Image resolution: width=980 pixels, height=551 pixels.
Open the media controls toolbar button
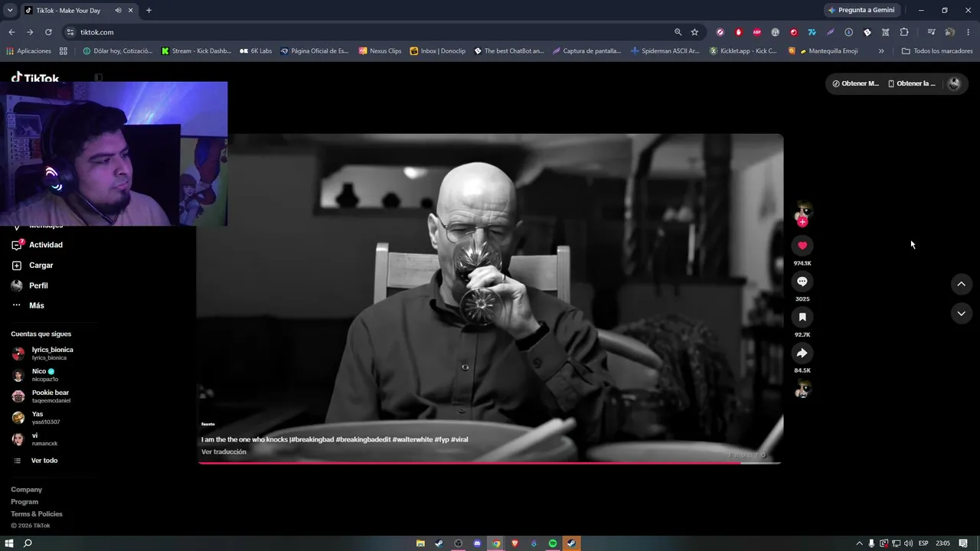[x=931, y=32]
